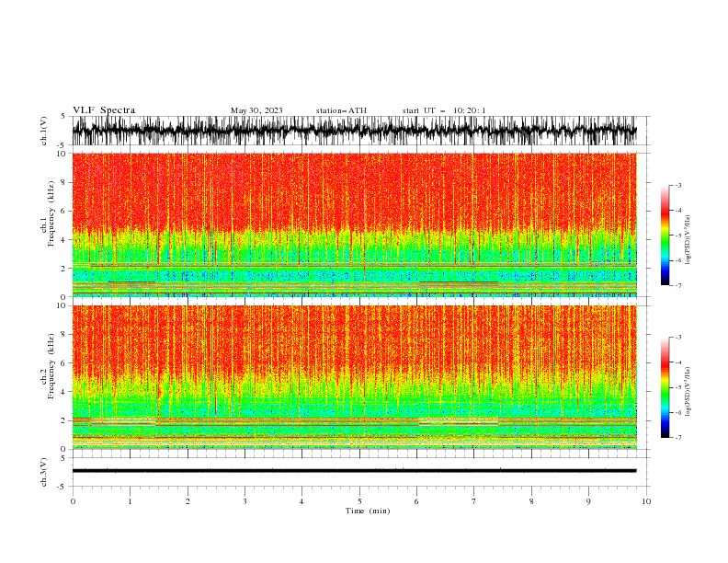Click the "ch.1(V)" vertical axis label
The width and height of the screenshot is (728, 563).
pyautogui.click(x=44, y=131)
